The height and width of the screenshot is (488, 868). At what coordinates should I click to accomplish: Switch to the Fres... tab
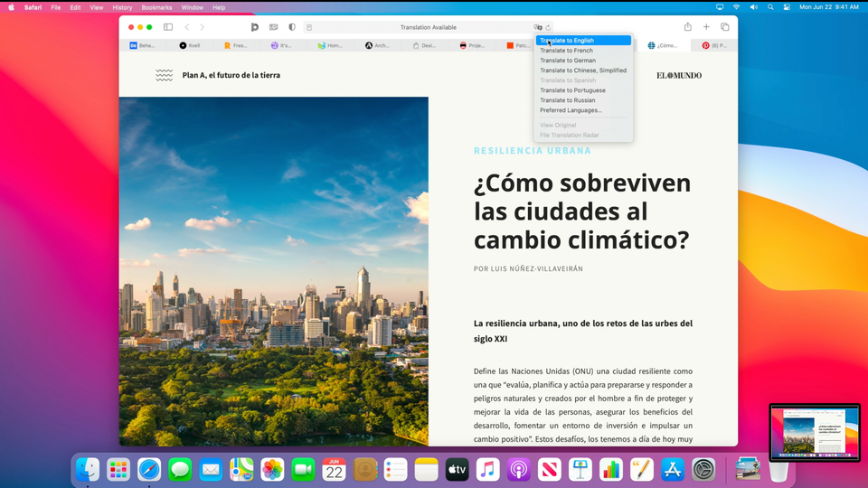[x=236, y=45]
